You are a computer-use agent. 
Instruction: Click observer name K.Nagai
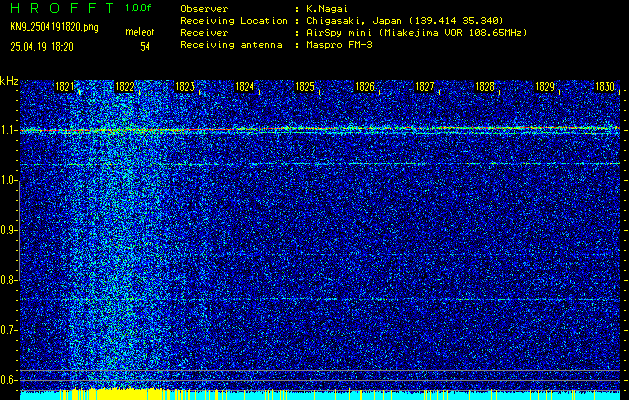point(327,9)
